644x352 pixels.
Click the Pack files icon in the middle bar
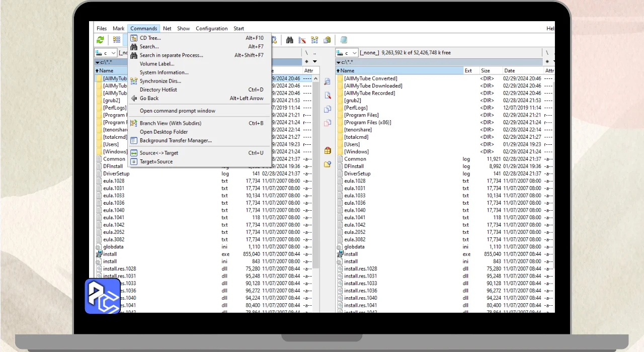pos(328,150)
